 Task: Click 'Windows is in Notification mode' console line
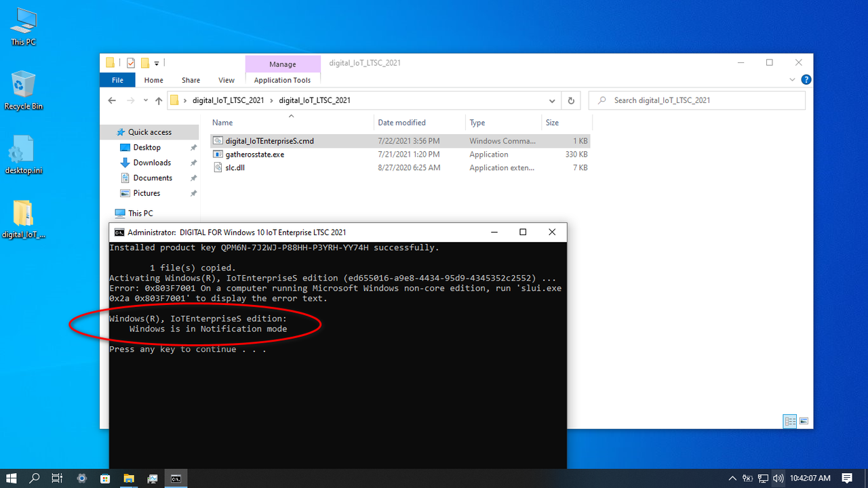coord(208,329)
